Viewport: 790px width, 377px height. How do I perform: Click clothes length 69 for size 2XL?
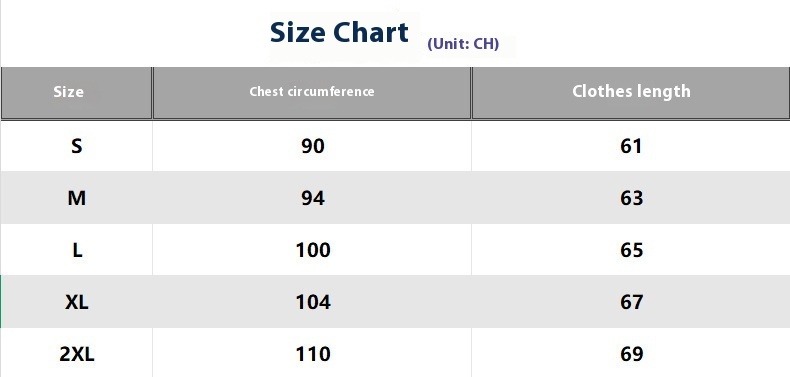click(631, 354)
